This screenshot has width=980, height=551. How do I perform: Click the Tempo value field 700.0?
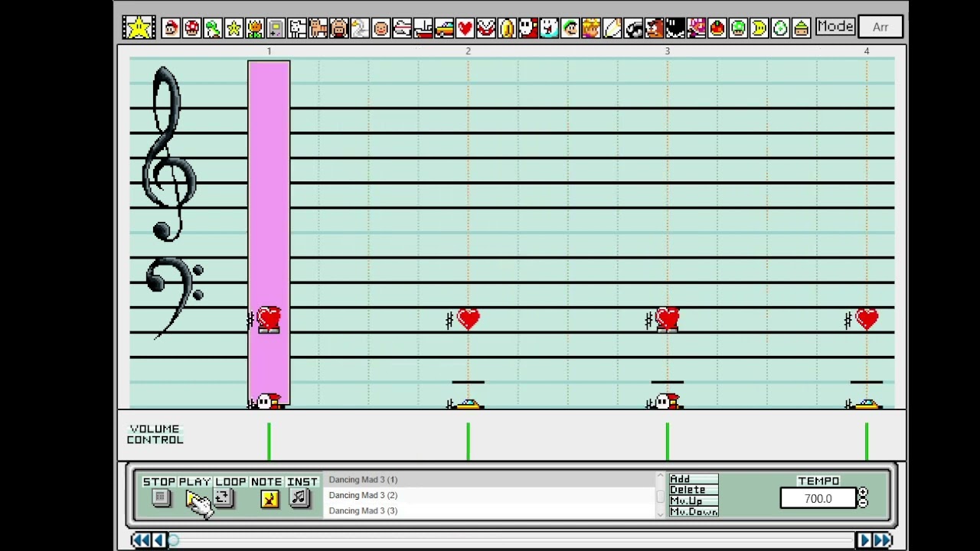click(818, 498)
